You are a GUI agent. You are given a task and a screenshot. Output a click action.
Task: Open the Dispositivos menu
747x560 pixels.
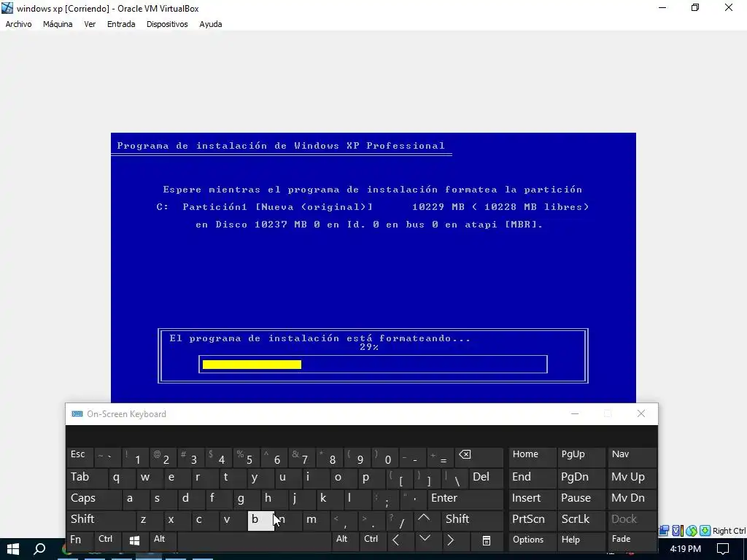[167, 24]
